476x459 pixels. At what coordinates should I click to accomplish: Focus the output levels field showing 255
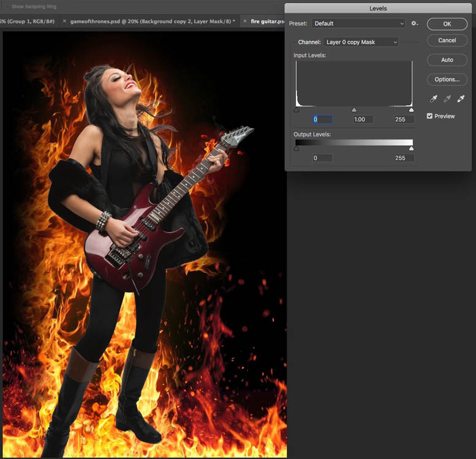[x=404, y=158]
